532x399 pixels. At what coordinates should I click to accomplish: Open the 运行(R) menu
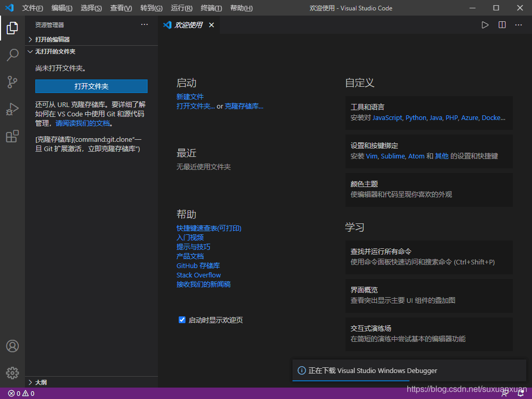pyautogui.click(x=181, y=8)
